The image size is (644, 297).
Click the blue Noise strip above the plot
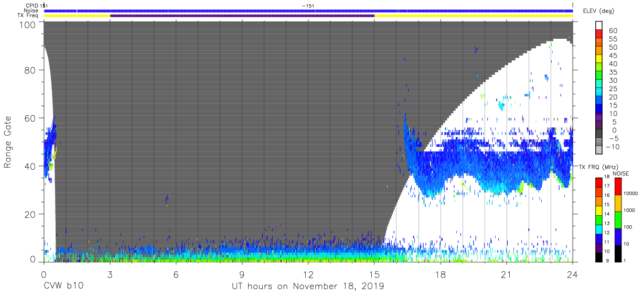(308, 10)
